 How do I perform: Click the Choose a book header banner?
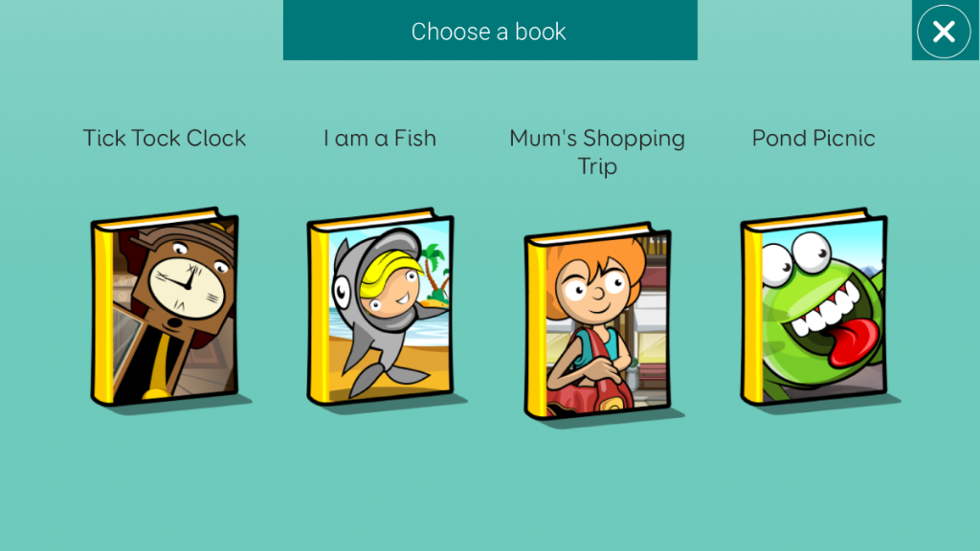[490, 30]
